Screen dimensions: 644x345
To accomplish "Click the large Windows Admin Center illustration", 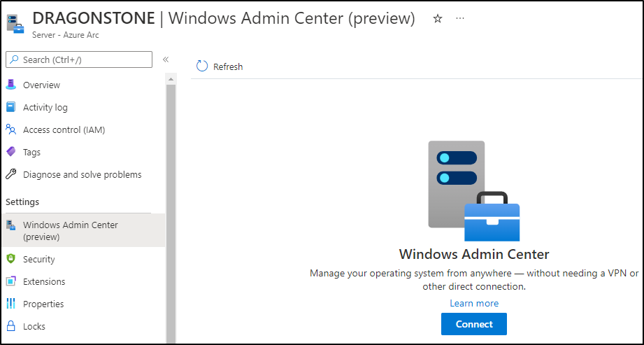I will [474, 191].
